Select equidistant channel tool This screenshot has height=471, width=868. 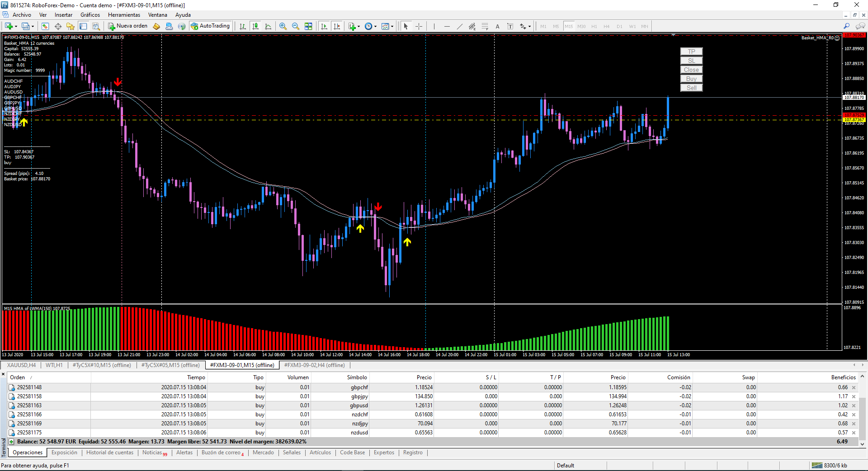(472, 26)
